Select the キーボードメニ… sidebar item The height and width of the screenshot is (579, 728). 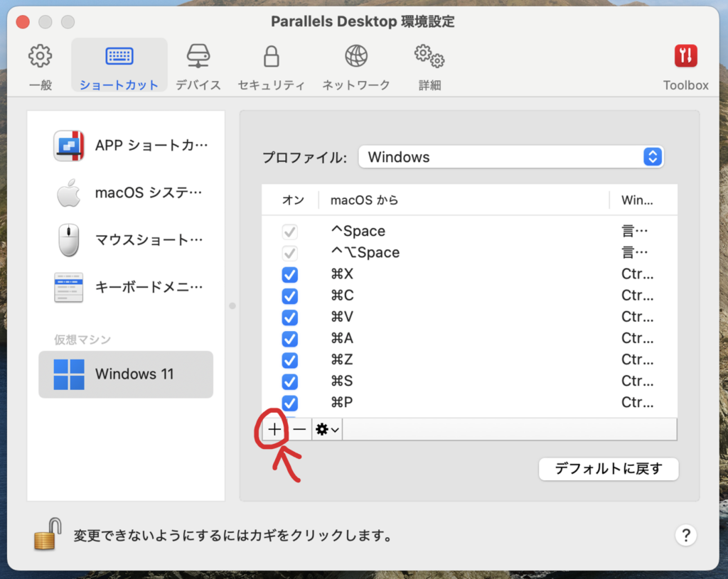(x=126, y=287)
